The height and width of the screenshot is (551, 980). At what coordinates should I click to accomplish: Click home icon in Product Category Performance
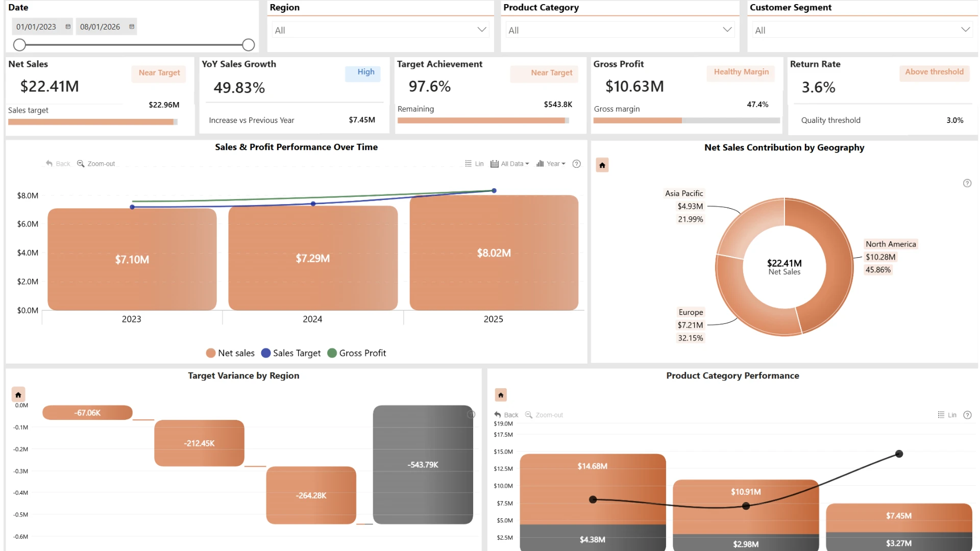[501, 395]
